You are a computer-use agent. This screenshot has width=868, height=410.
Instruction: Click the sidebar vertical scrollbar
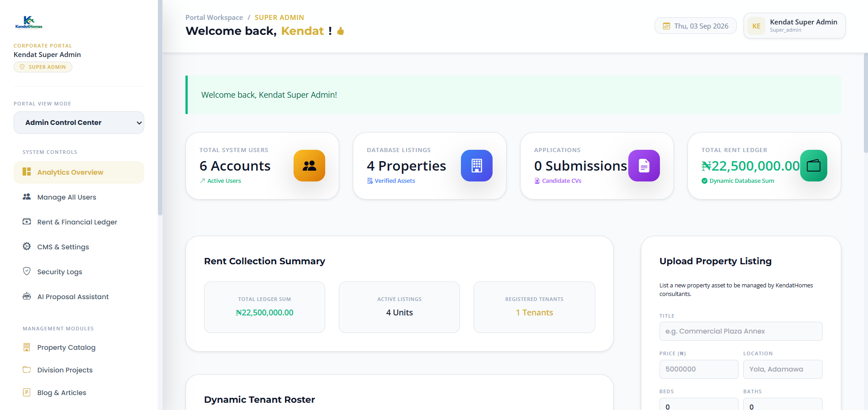(160, 108)
